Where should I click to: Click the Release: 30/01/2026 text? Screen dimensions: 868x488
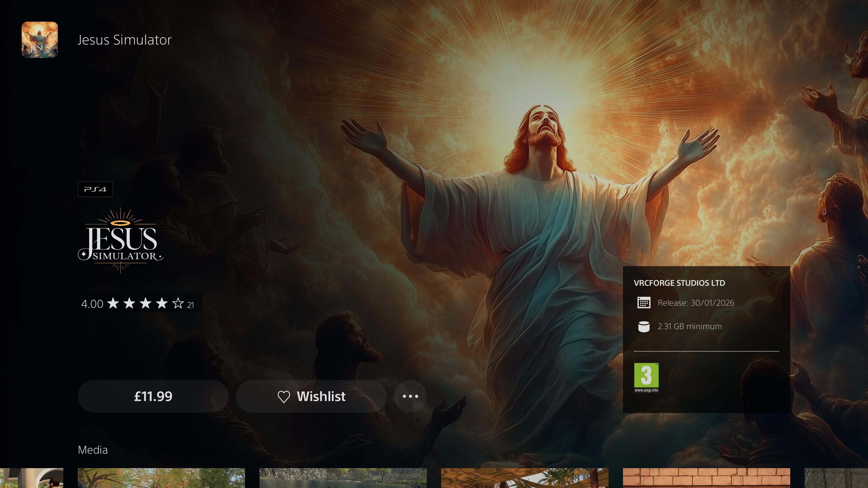(x=696, y=303)
